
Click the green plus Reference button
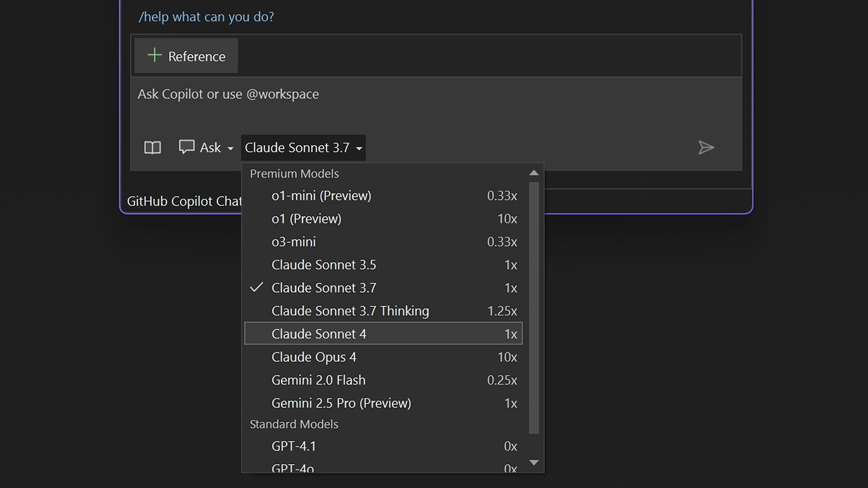(186, 56)
